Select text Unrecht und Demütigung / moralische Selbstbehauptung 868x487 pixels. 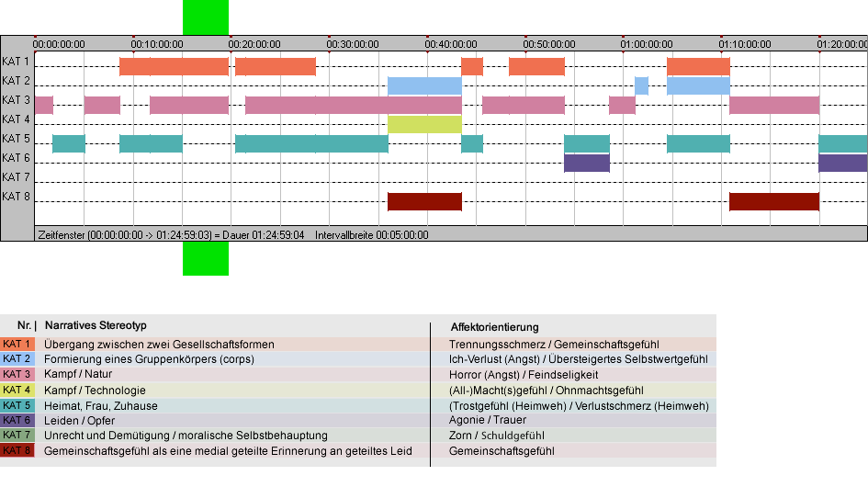(x=186, y=436)
